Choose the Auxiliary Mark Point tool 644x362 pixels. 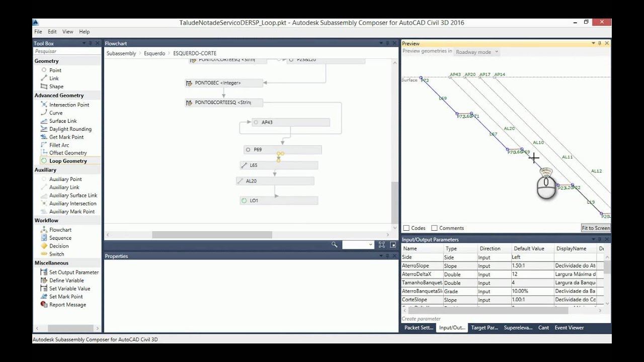pyautogui.click(x=72, y=211)
